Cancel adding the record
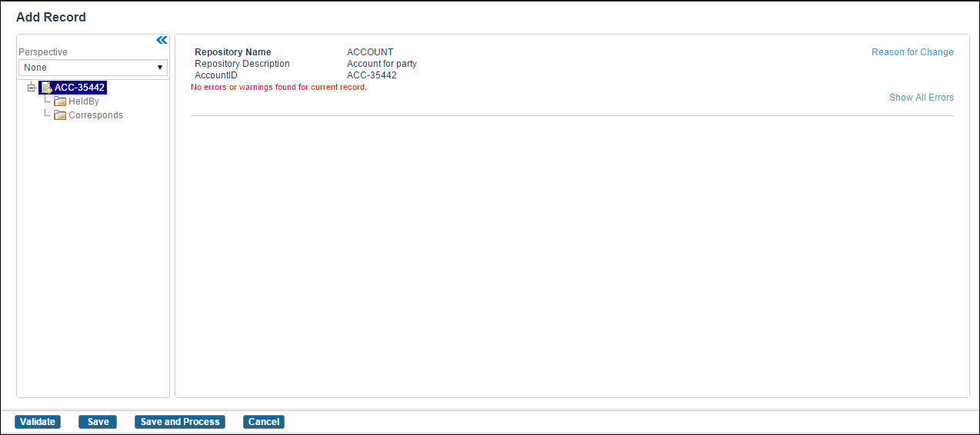Viewport: 980px width, 435px height. 264,422
